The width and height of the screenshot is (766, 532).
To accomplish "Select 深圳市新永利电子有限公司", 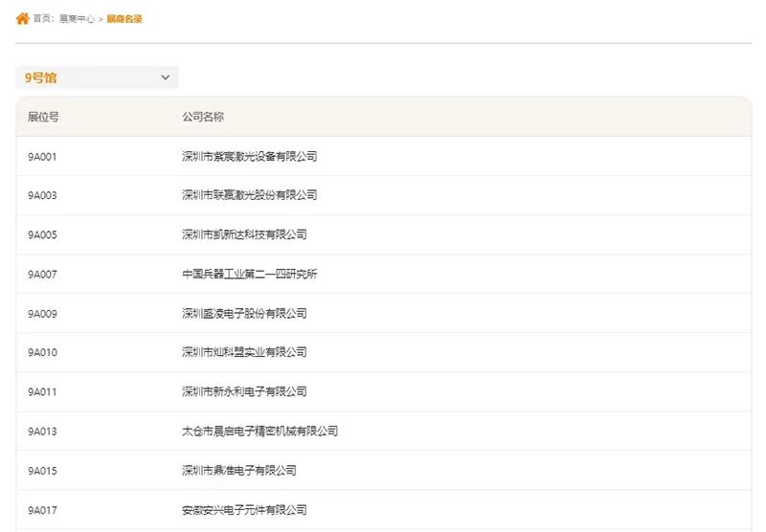I will [244, 391].
